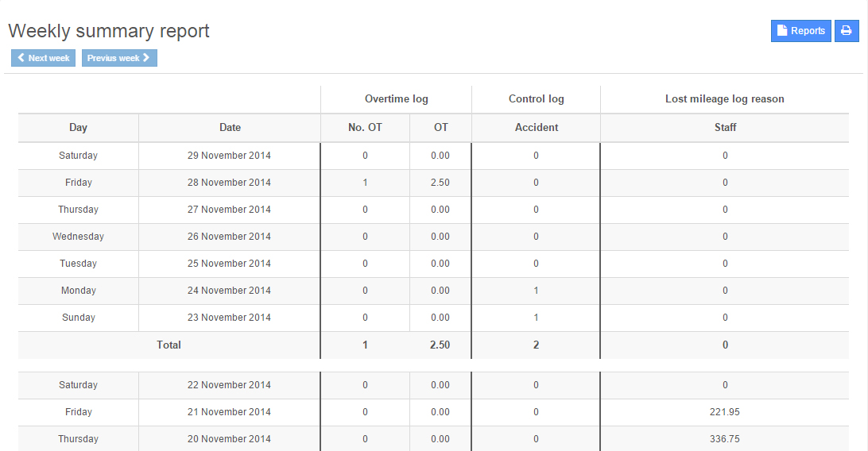The image size is (868, 451).
Task: Click the document icon on Reports button
Action: click(x=782, y=31)
